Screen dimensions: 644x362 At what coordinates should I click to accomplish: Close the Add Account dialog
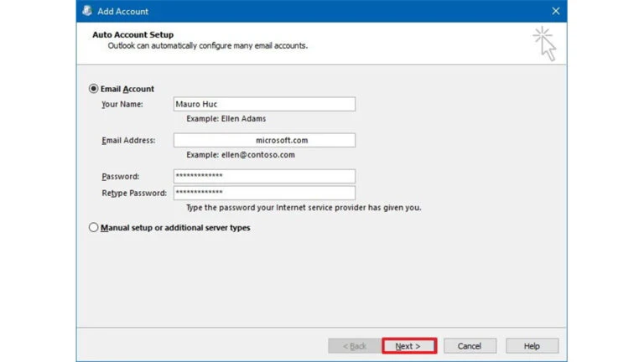point(555,11)
